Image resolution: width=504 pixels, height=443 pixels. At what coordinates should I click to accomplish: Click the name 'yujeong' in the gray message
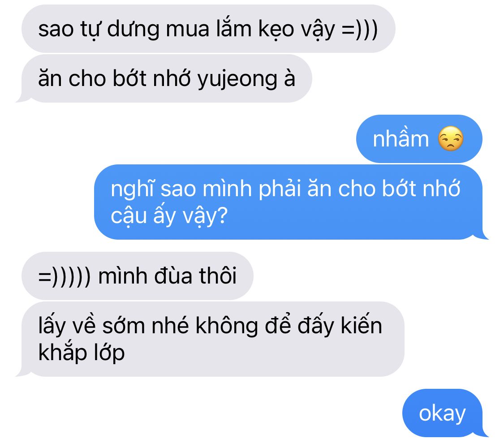click(237, 80)
